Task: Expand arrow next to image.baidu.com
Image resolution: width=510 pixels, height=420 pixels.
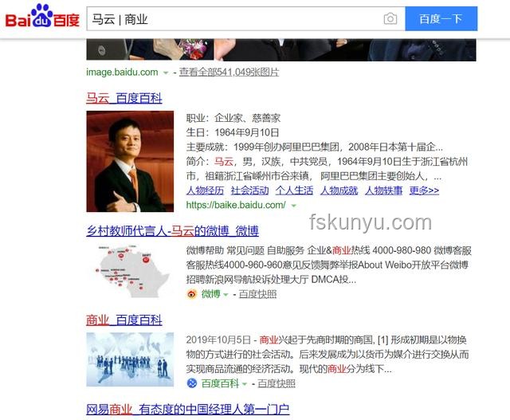Action: (166, 73)
